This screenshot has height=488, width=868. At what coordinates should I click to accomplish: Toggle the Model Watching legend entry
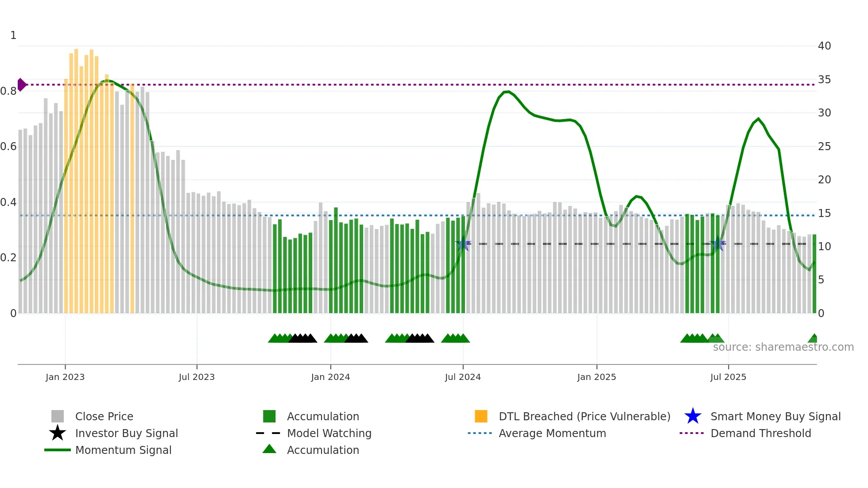[x=329, y=433]
